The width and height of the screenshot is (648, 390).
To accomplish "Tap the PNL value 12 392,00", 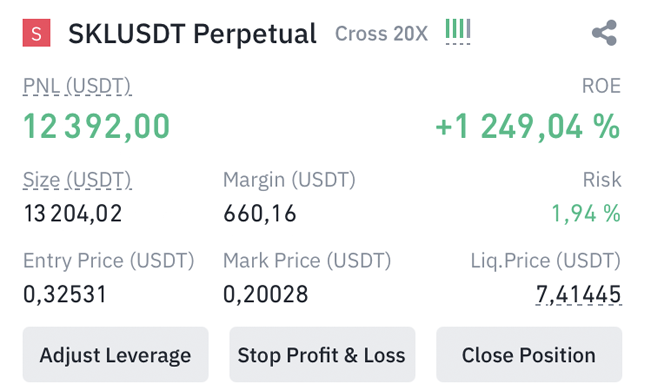I will (96, 126).
